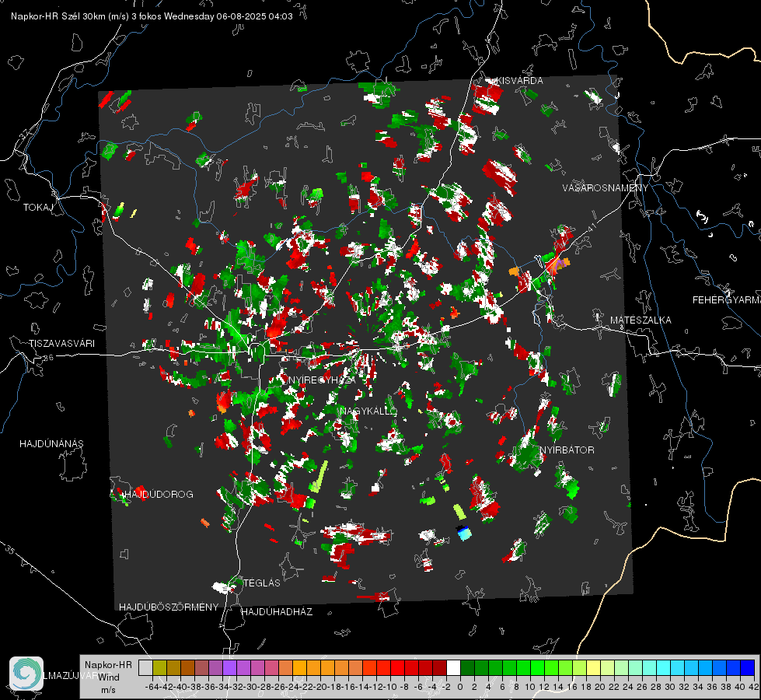Click the swirl logo icon at the bottom left
The width and height of the screenshot is (761, 700).
pyautogui.click(x=26, y=674)
